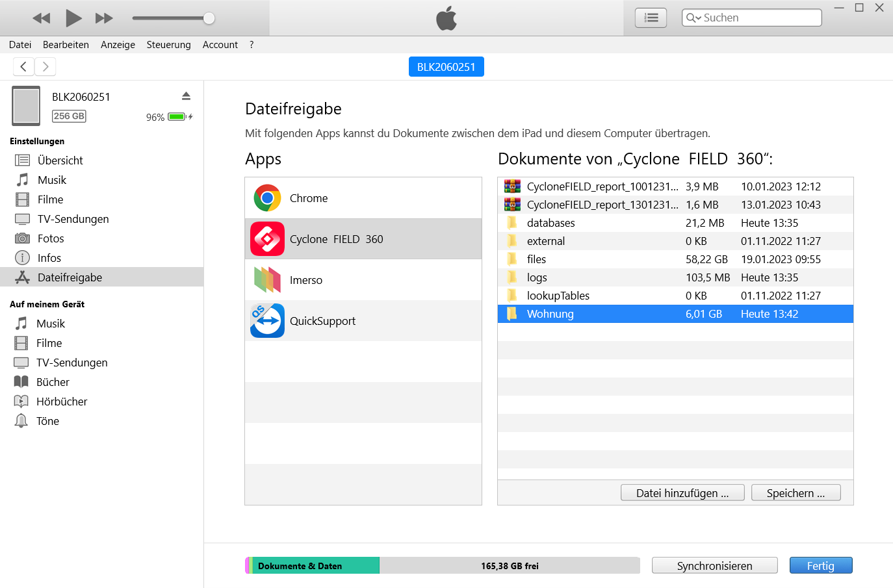The image size is (893, 588).
Task: Select Filme icon under Einstellungen
Action: pyautogui.click(x=22, y=199)
